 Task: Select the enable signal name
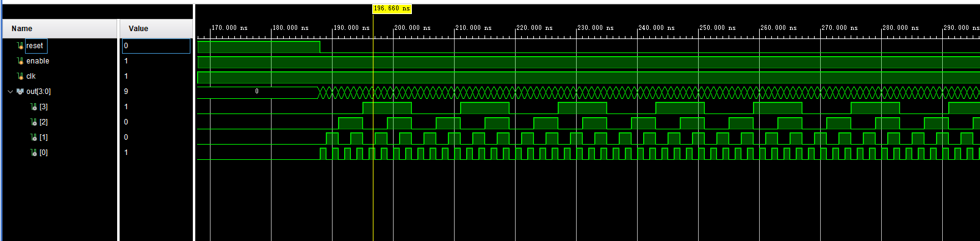click(38, 61)
